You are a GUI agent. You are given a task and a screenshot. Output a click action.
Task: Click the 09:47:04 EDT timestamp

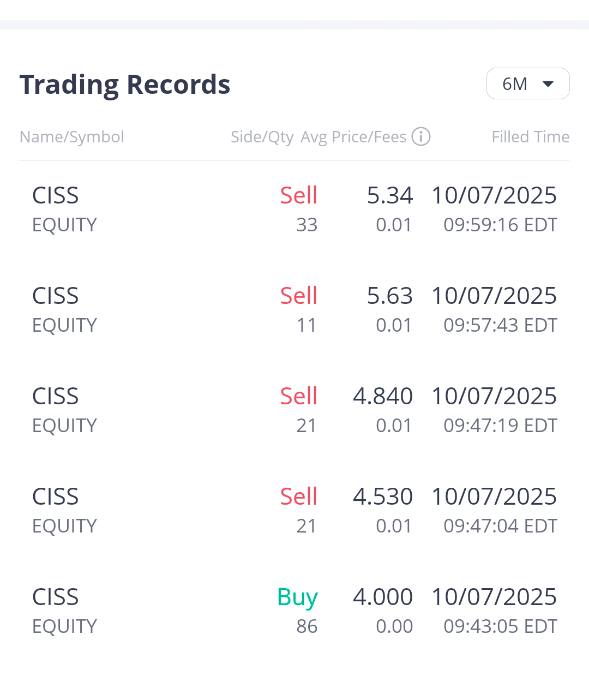(x=500, y=526)
